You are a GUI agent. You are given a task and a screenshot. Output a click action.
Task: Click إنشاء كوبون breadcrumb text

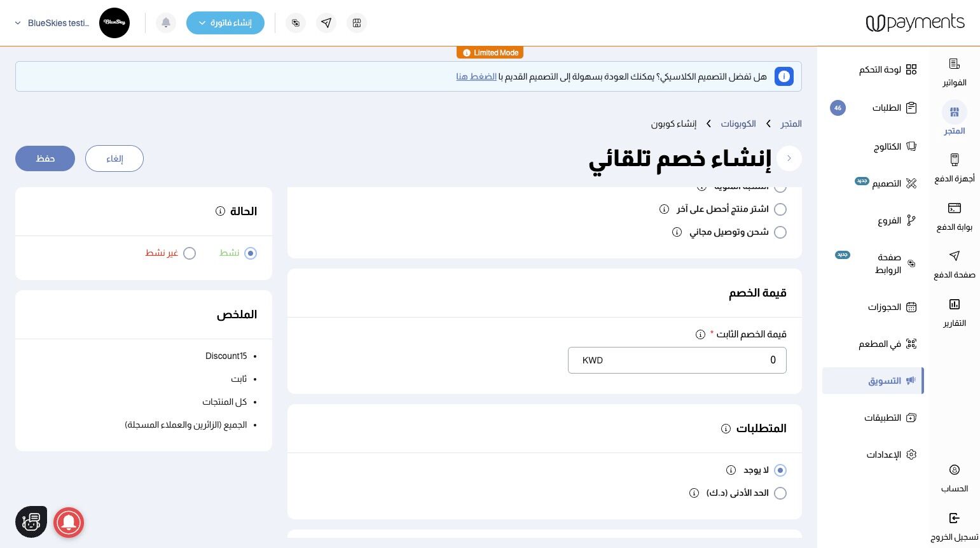pyautogui.click(x=673, y=123)
